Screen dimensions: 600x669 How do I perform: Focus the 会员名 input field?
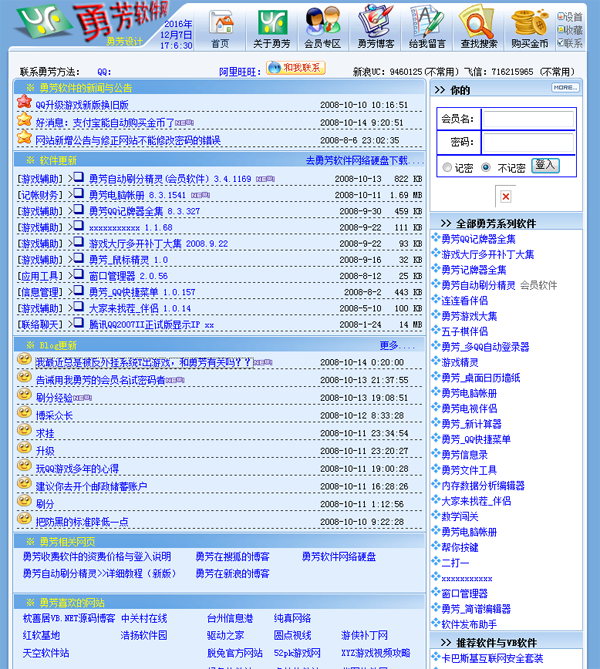coord(528,119)
